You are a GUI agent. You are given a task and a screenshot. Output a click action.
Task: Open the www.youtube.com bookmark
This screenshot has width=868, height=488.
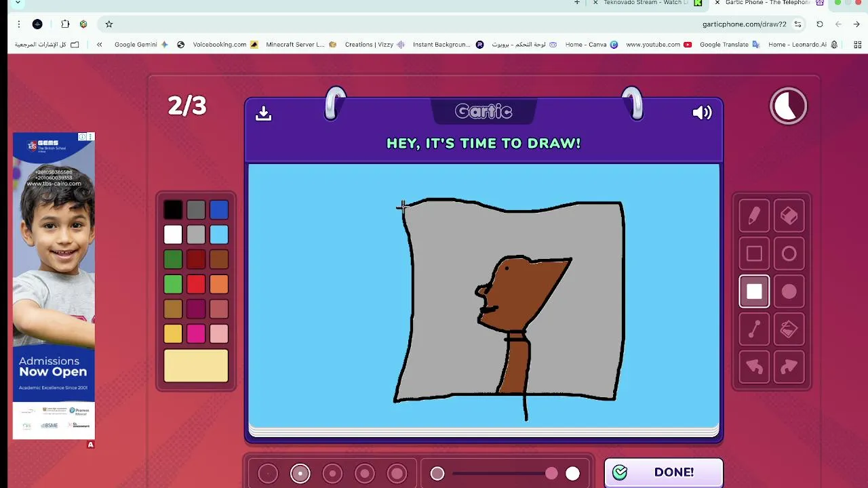click(658, 45)
